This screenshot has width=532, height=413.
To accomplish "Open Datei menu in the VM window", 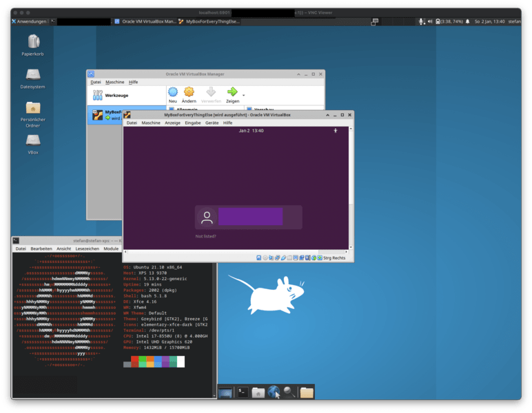I will coord(132,123).
